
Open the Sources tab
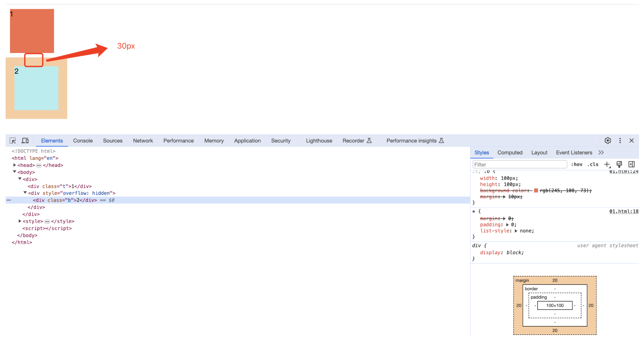click(113, 141)
